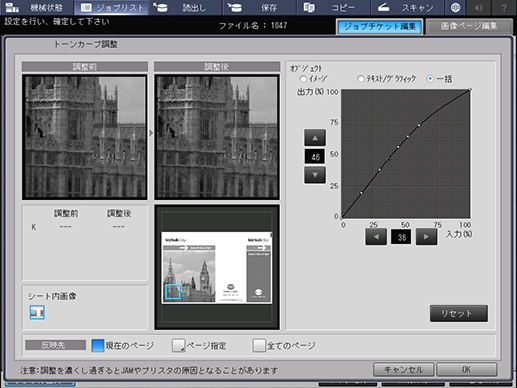Click the 調整前 before-adjustment preview image
The height and width of the screenshot is (388, 517).
85,137
